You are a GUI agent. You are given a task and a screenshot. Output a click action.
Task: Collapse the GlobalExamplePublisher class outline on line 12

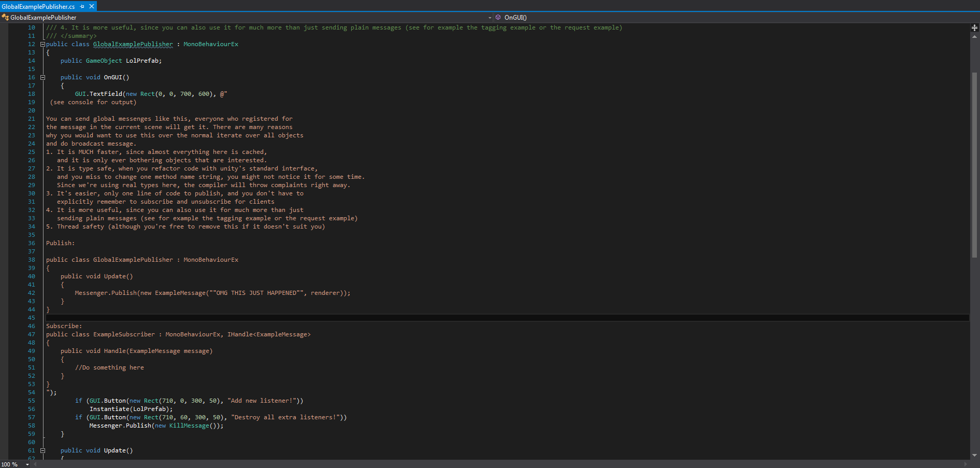point(42,44)
